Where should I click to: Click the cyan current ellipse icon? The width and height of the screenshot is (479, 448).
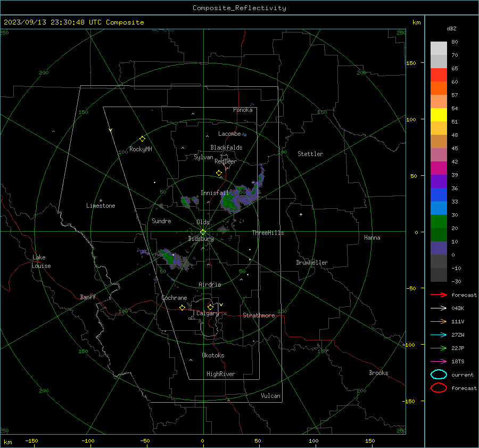point(439,374)
